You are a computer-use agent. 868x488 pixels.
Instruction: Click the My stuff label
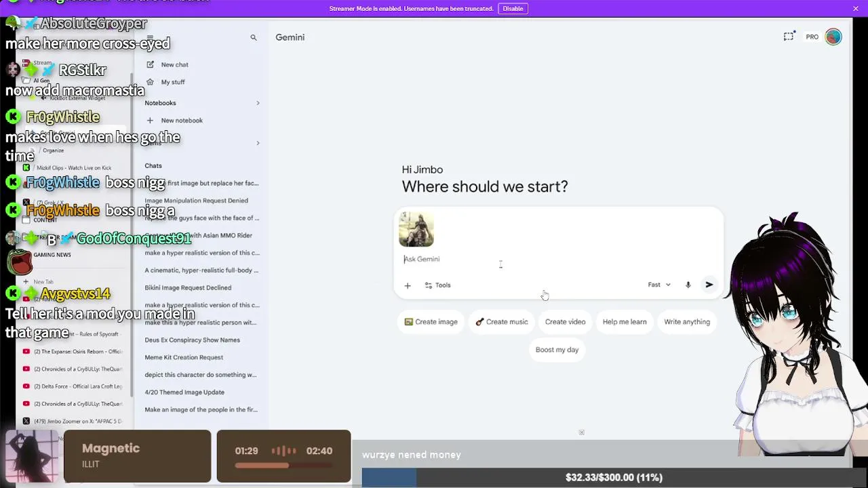[x=173, y=82]
